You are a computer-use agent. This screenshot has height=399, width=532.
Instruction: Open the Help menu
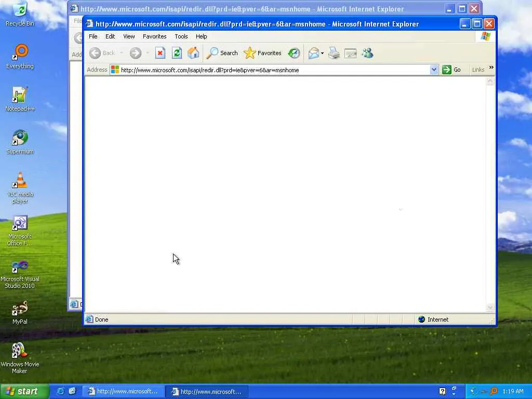click(x=201, y=36)
